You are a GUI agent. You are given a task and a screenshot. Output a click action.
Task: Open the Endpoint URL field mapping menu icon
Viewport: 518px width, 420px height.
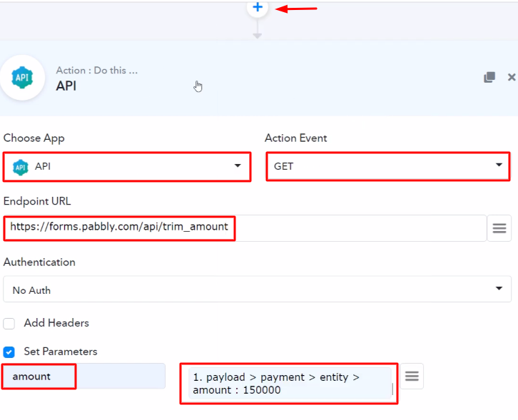(499, 228)
